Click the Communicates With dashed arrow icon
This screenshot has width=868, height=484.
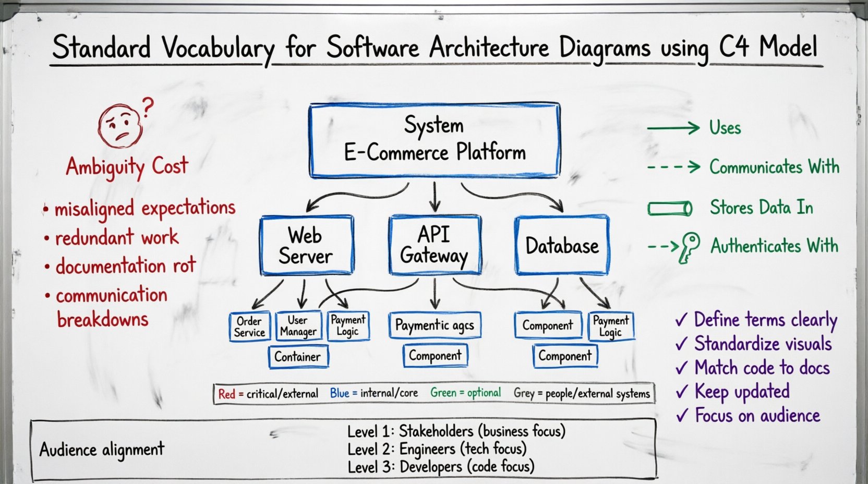(673, 167)
